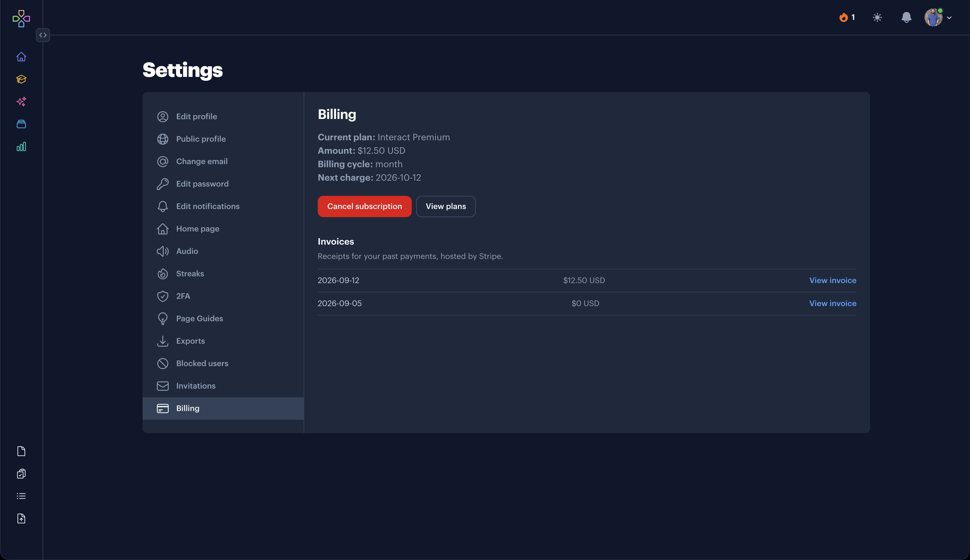Click the clipboard checklist icon in the sidebar
The height and width of the screenshot is (560, 970).
21,474
